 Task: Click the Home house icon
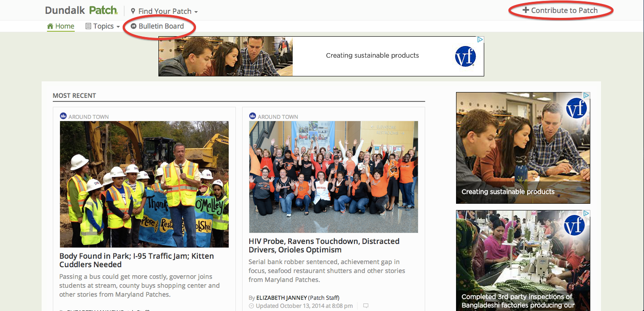[50, 26]
